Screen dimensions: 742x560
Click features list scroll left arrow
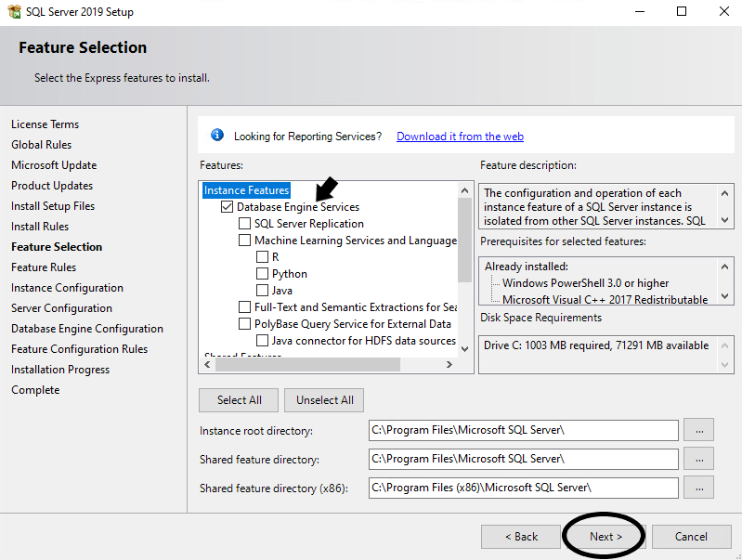pyautogui.click(x=207, y=364)
